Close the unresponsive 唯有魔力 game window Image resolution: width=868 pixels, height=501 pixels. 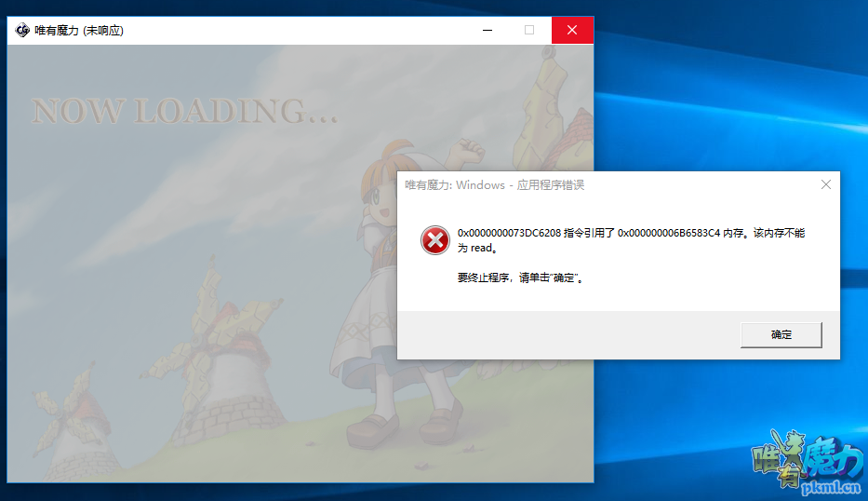(572, 30)
